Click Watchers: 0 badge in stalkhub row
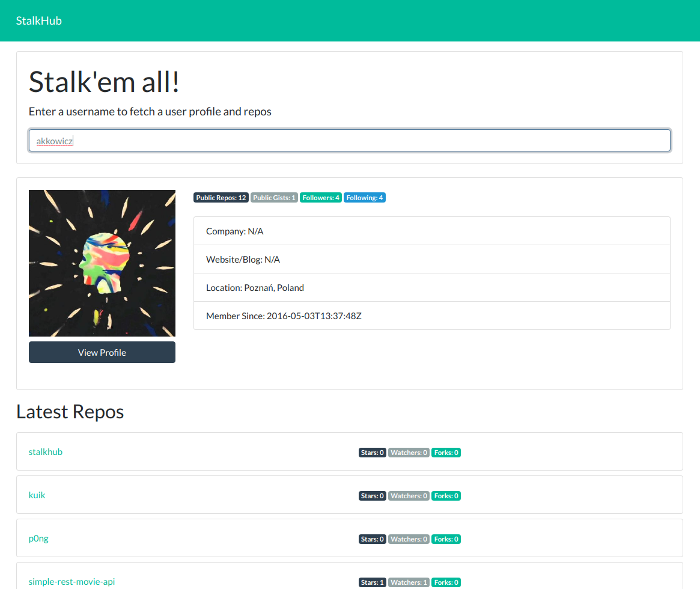The height and width of the screenshot is (589, 700). (409, 453)
